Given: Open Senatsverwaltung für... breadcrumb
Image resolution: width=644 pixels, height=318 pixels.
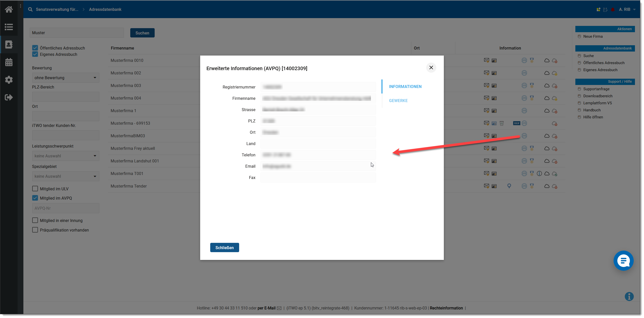Looking at the screenshot, I should (57, 9).
